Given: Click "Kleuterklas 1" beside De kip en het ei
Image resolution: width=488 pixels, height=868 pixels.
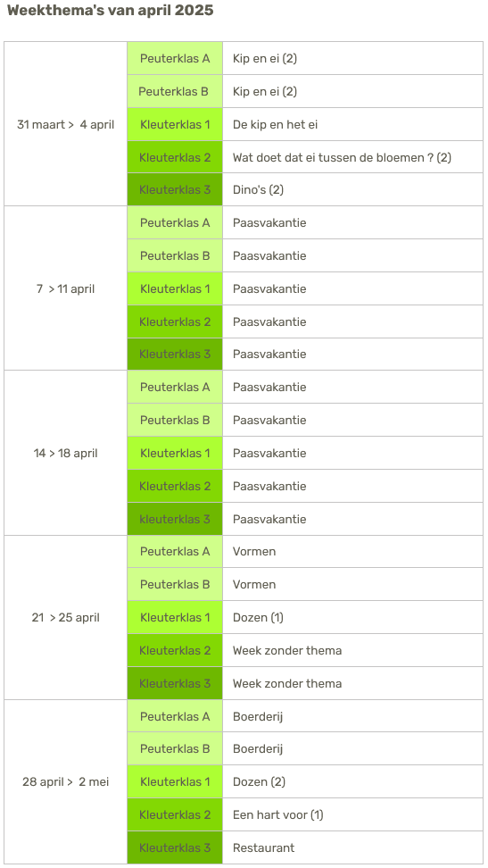Looking at the screenshot, I should coord(175,124).
